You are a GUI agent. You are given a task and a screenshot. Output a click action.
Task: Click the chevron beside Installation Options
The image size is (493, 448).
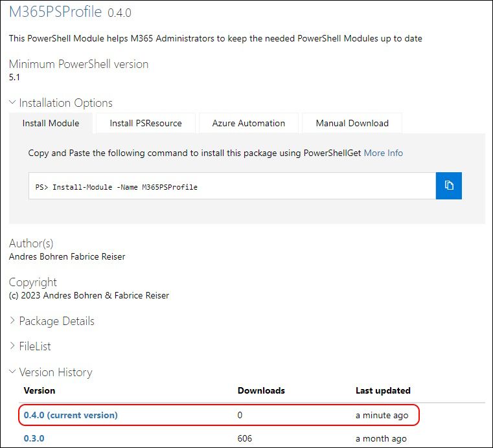[x=13, y=102]
